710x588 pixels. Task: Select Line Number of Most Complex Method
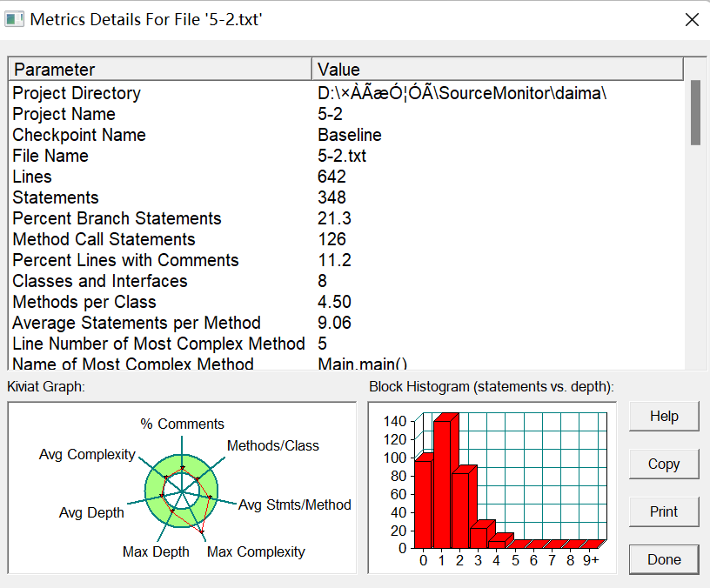(158, 343)
